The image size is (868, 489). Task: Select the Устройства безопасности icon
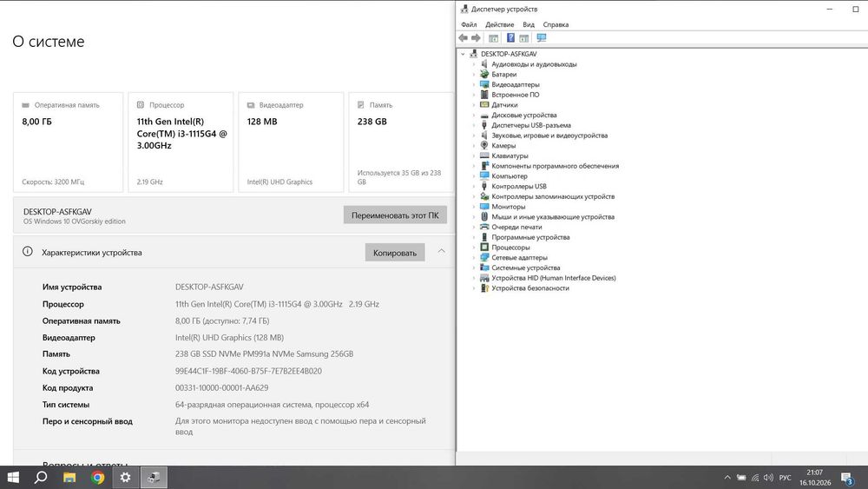[484, 288]
